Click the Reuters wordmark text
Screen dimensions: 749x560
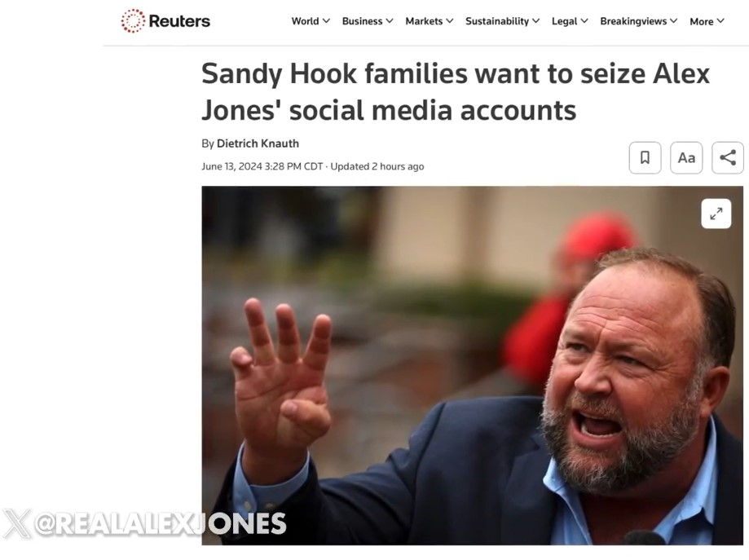point(179,21)
